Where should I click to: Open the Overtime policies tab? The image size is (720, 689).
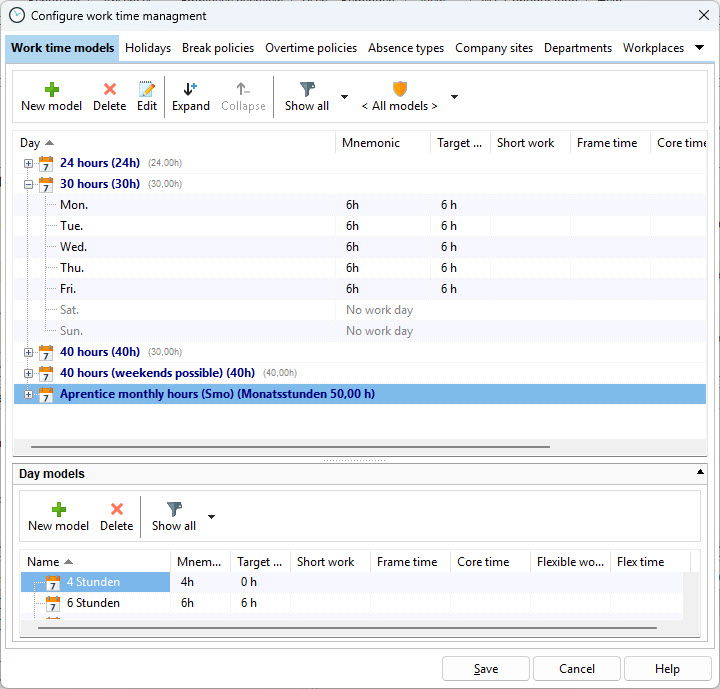coord(311,48)
